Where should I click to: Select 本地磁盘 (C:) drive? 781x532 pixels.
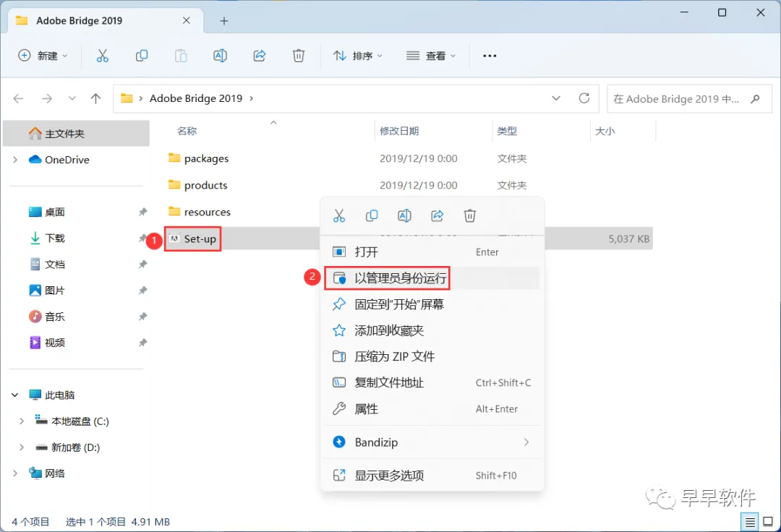click(72, 421)
